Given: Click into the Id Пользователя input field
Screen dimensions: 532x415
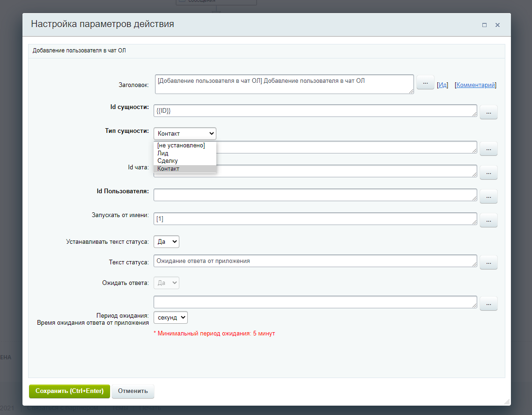Looking at the screenshot, I should coord(315,195).
